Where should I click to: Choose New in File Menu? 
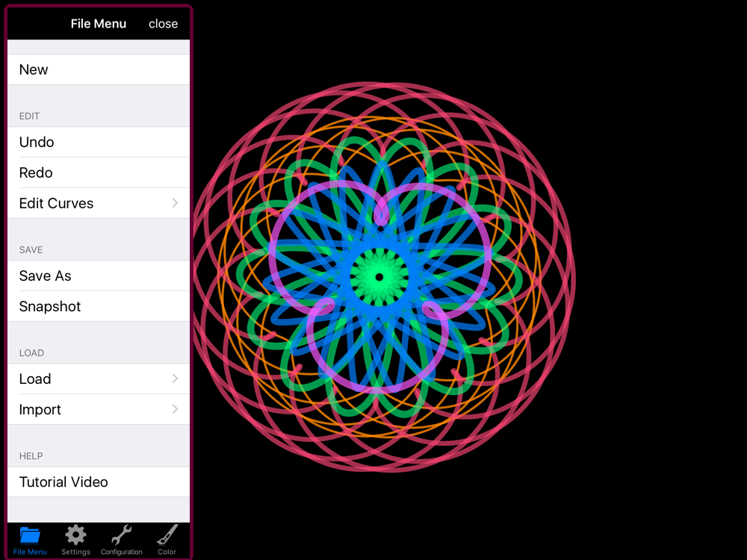[x=99, y=69]
